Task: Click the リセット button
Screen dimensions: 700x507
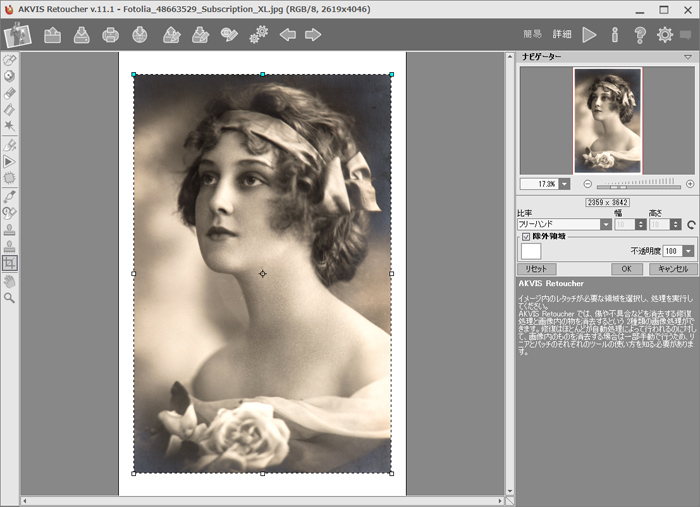Action: [x=537, y=269]
